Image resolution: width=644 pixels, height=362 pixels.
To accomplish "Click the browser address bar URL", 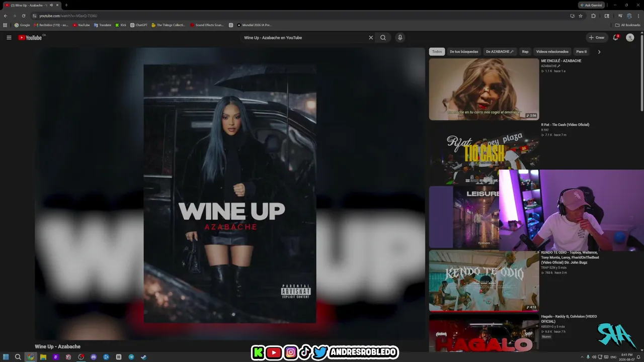I will [68, 16].
